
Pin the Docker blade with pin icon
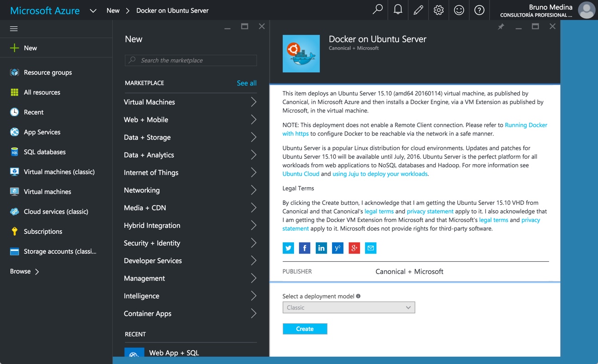pos(501,27)
